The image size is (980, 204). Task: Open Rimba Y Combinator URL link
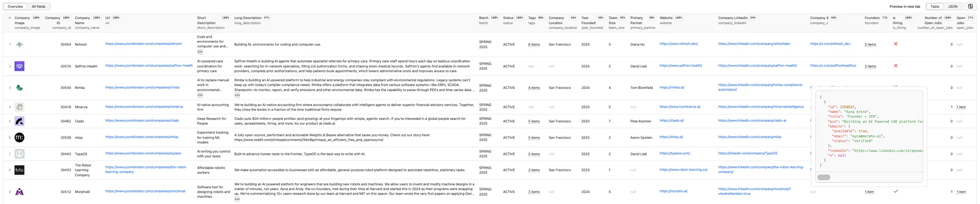pos(142,87)
